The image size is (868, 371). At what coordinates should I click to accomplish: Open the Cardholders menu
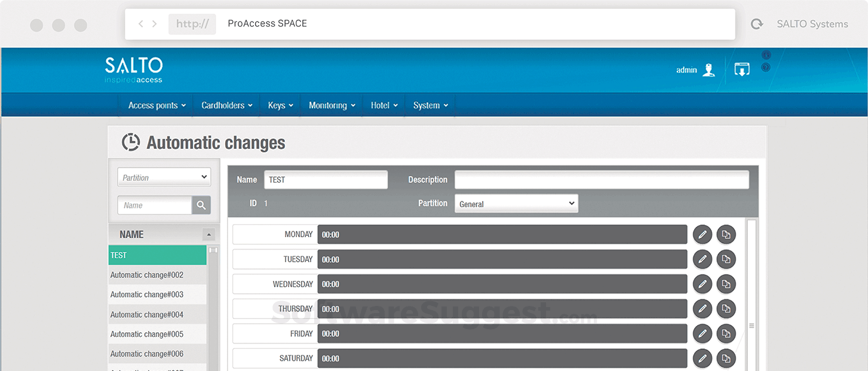tap(226, 105)
